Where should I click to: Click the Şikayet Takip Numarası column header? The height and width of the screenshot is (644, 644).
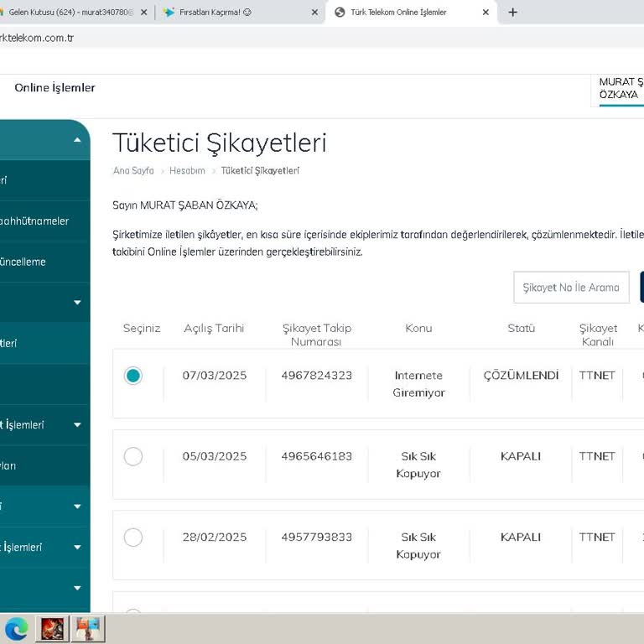[317, 335]
